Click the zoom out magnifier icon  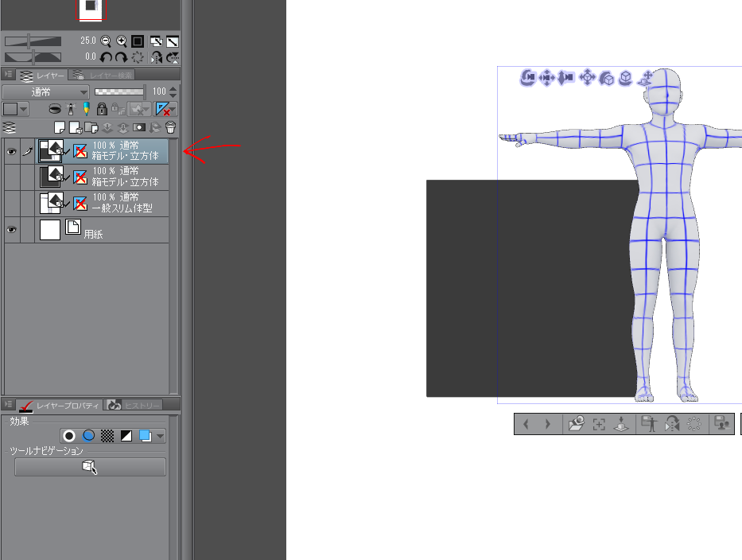pos(106,41)
